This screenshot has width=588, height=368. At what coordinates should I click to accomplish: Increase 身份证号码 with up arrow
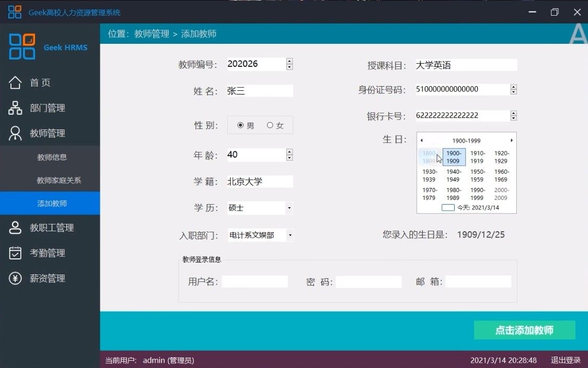(514, 87)
